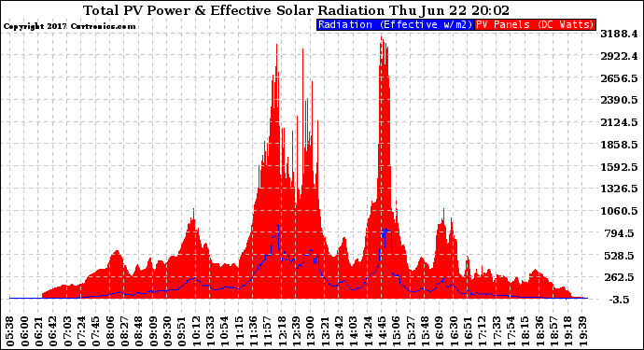Click the 07:45 time label
This screenshot has height=350, width=644.
(96, 331)
